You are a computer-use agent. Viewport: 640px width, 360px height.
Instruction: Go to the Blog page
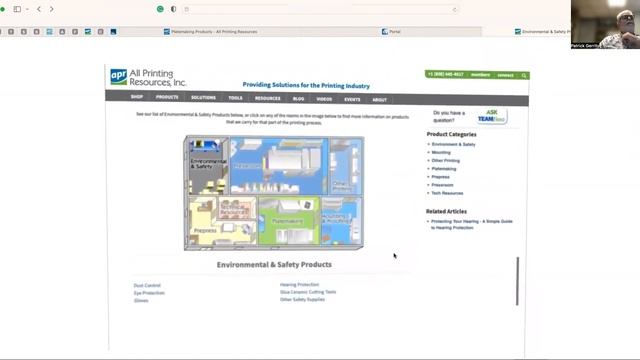298,99
